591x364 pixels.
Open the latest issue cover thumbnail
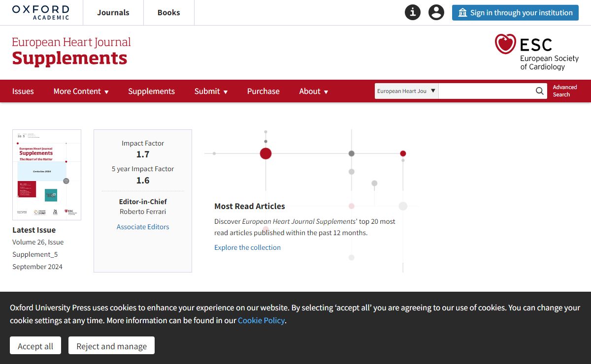[47, 175]
